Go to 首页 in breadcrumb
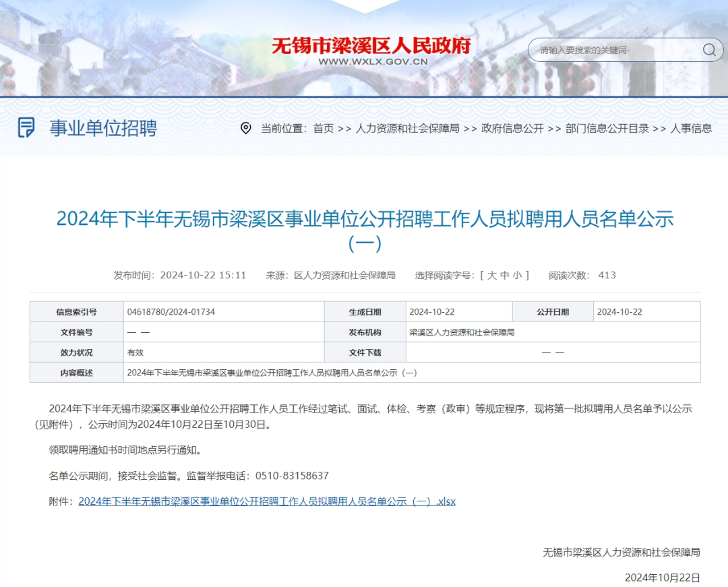The image size is (728, 587). 324,129
